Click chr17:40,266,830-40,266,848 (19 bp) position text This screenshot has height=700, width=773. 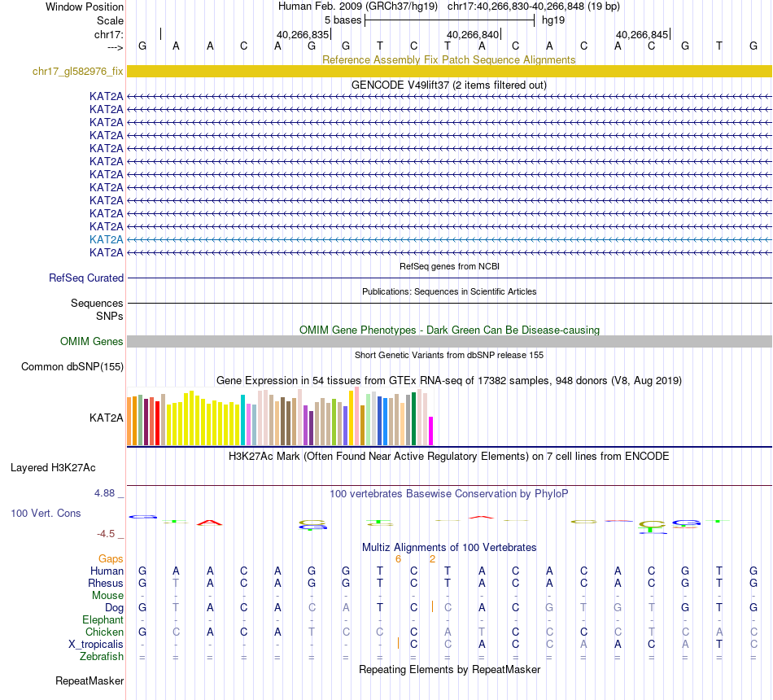[534, 7]
